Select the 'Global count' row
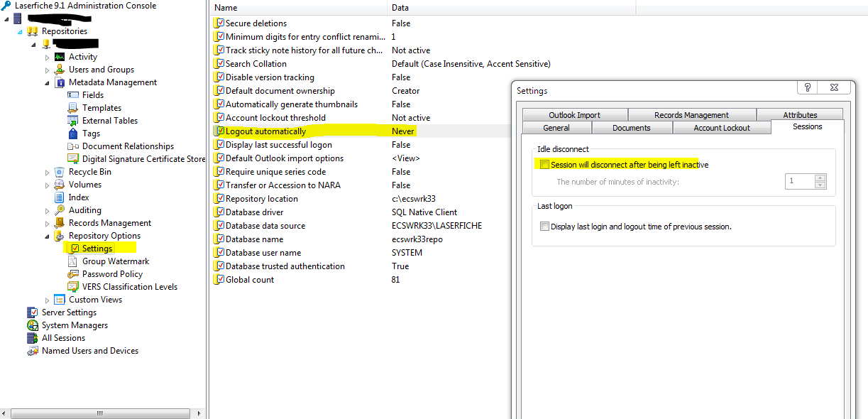The height and width of the screenshot is (419, 868). 361,280
